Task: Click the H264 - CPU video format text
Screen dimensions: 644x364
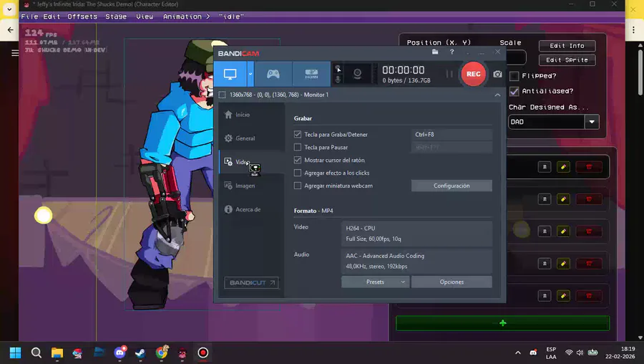Action: pos(360,229)
